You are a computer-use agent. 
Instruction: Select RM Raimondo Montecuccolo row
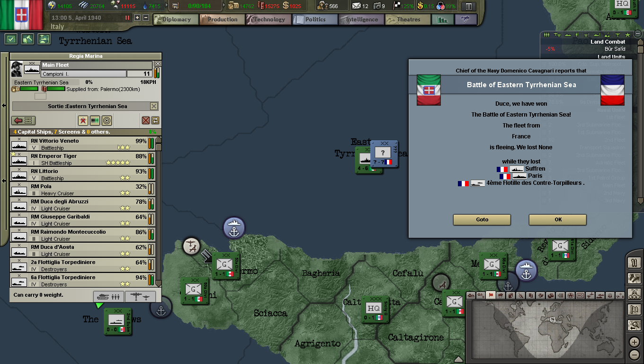pos(83,235)
